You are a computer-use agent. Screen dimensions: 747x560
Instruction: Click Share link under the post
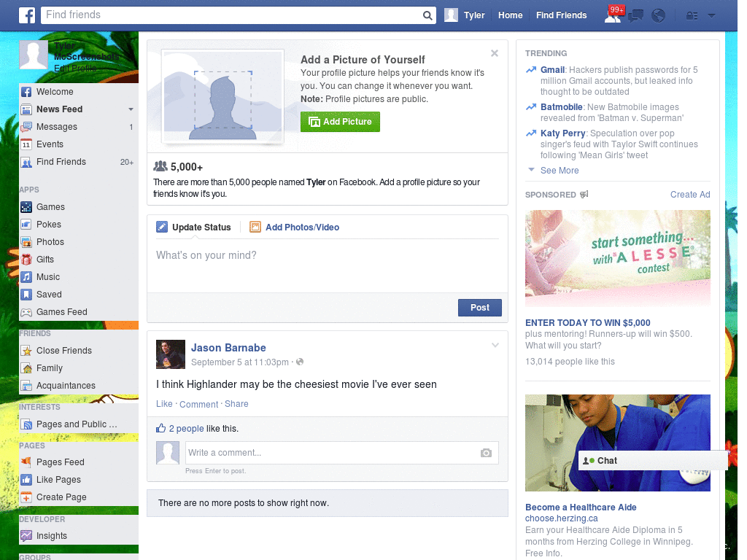[236, 404]
